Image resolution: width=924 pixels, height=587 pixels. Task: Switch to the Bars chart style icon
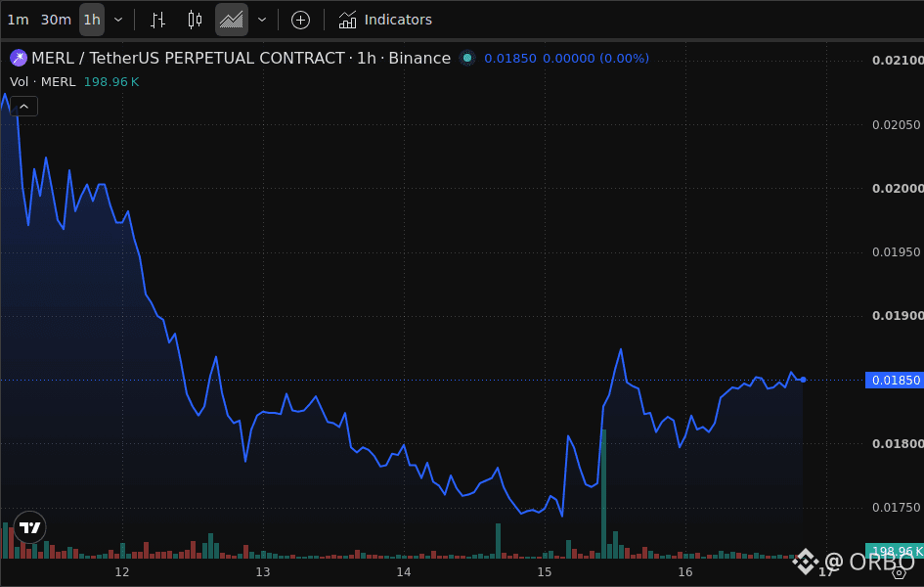coord(157,20)
